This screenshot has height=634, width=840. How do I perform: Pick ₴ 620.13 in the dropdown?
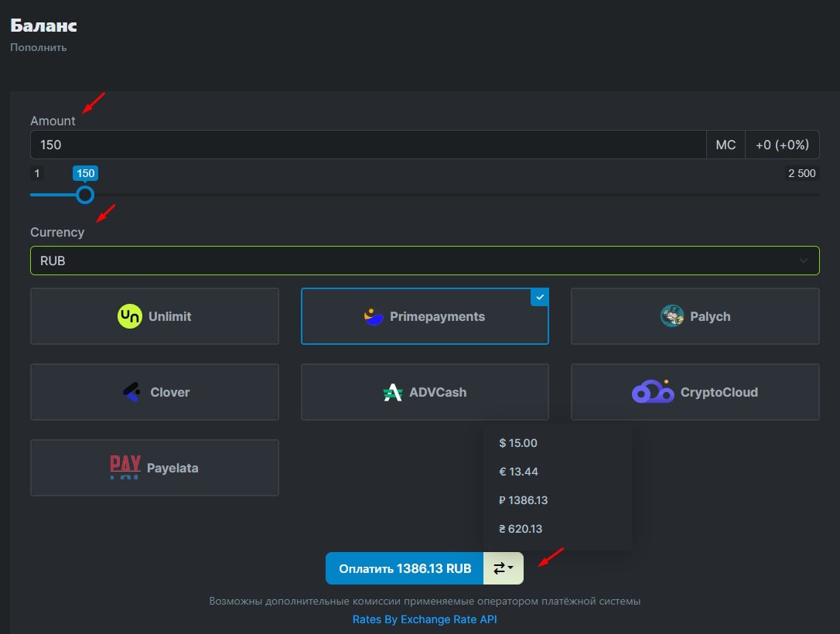tap(521, 529)
